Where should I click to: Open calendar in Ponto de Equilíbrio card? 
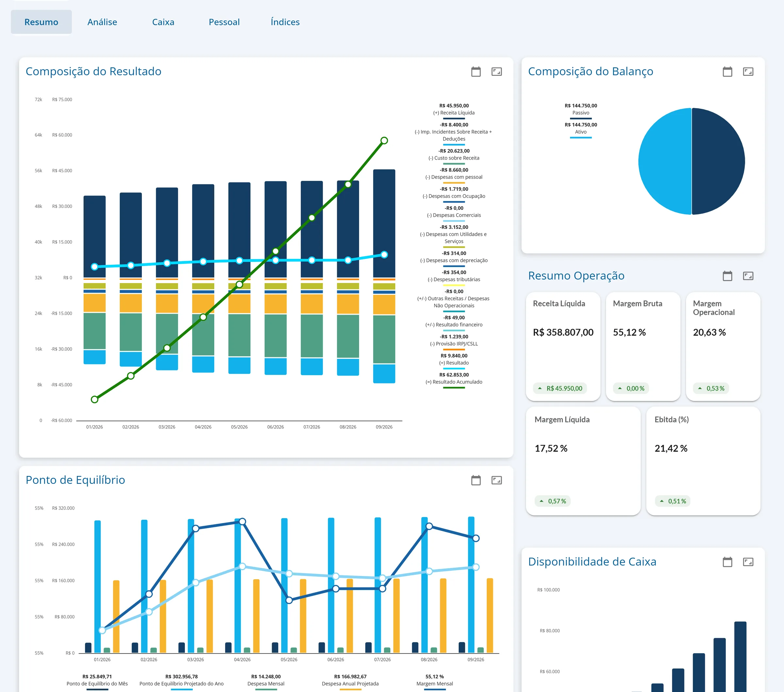point(476,480)
